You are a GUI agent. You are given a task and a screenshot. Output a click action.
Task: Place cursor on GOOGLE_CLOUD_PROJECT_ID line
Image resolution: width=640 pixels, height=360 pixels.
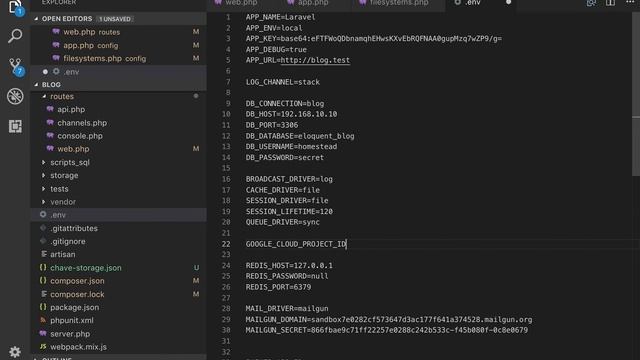(x=296, y=244)
